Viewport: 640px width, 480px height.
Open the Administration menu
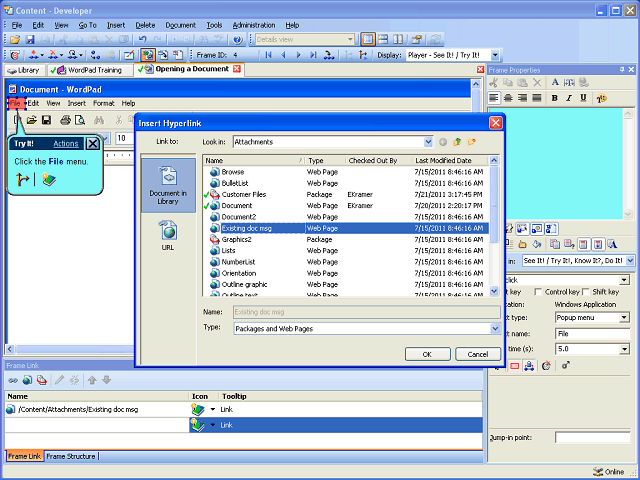coord(254,25)
